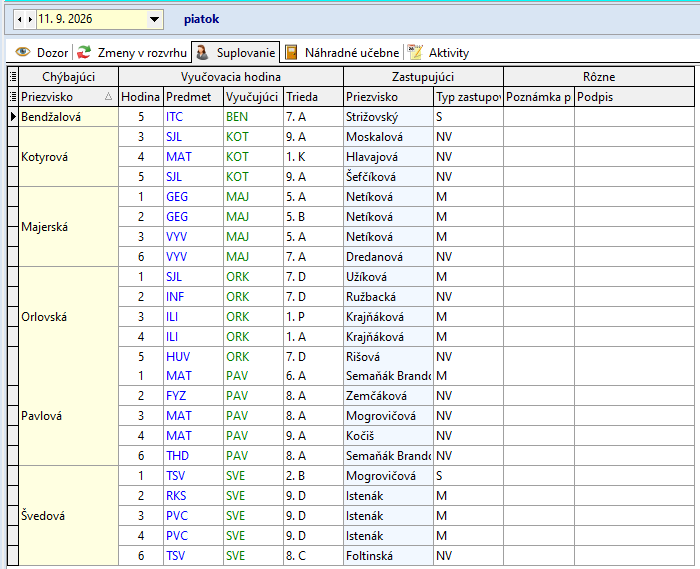Click column chooser icon beside Priezvisko header
The image size is (700, 569).
13,96
